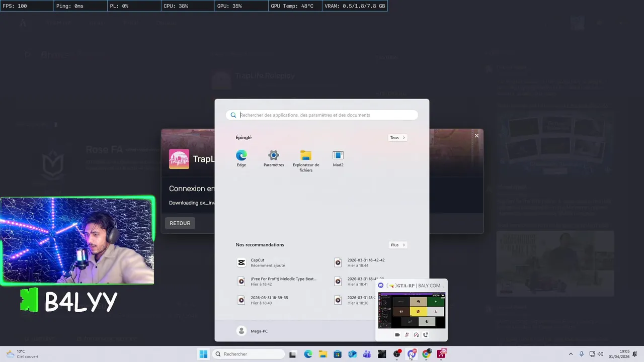Show all apps with Tous button
Viewport: 644px width, 362px height.
pyautogui.click(x=397, y=138)
